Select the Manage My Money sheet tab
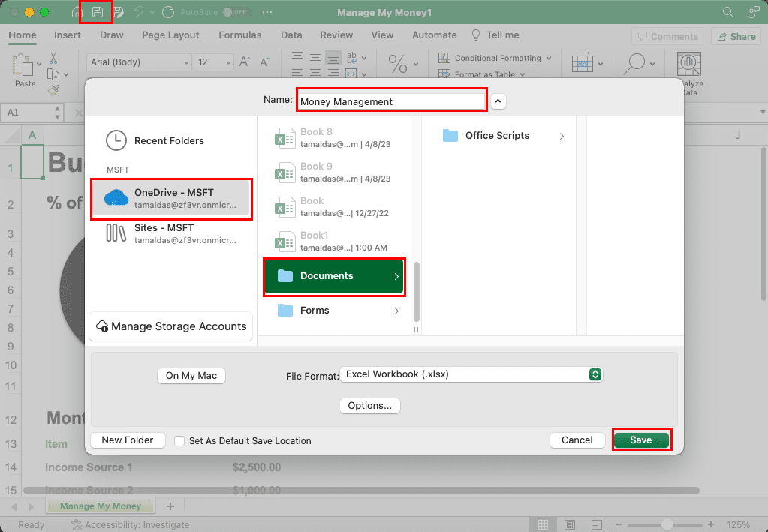Image resolution: width=768 pixels, height=532 pixels. 100,506
